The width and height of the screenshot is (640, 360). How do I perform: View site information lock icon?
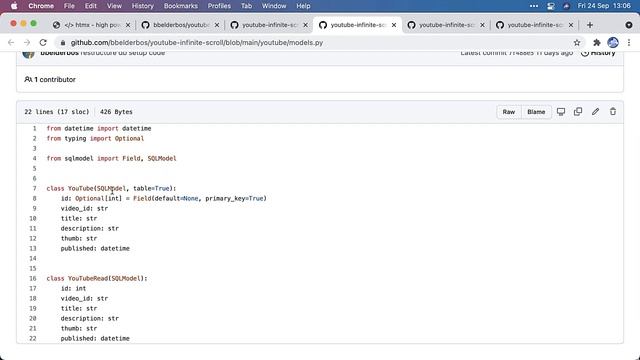[62, 42]
